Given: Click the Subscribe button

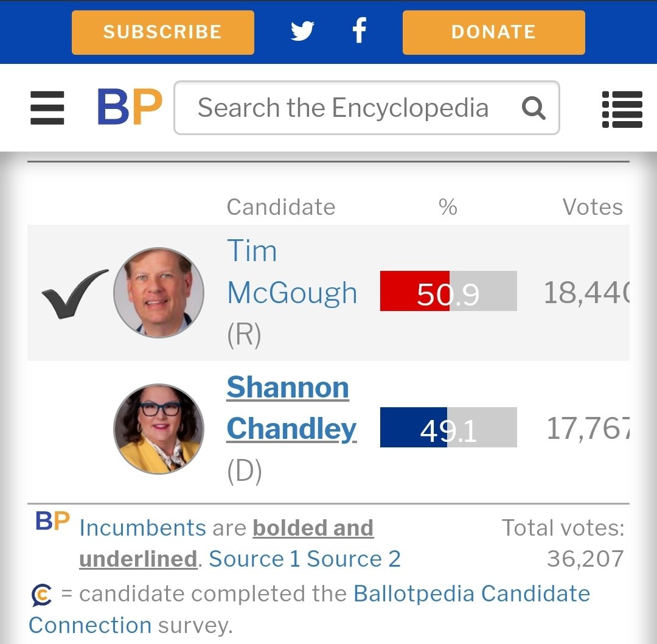Looking at the screenshot, I should (162, 32).
